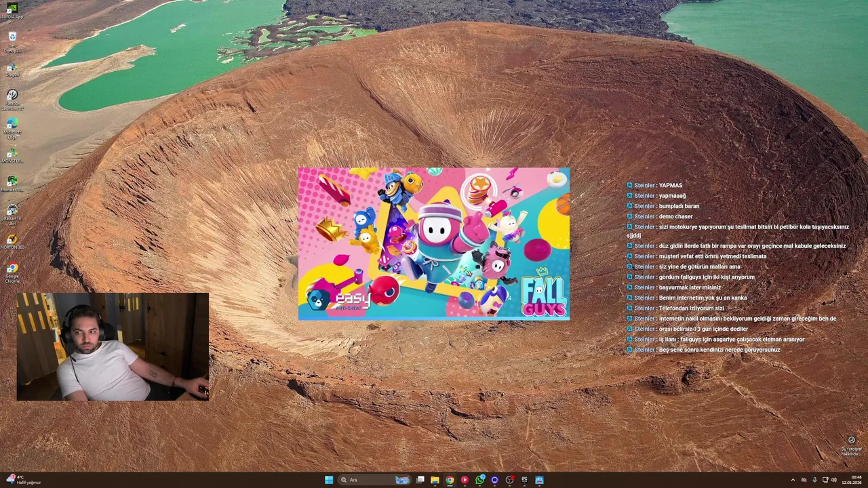Screen dimensions: 868x488
Task: Open the Parabox Launcher desktop shortcut
Action: 12,100
